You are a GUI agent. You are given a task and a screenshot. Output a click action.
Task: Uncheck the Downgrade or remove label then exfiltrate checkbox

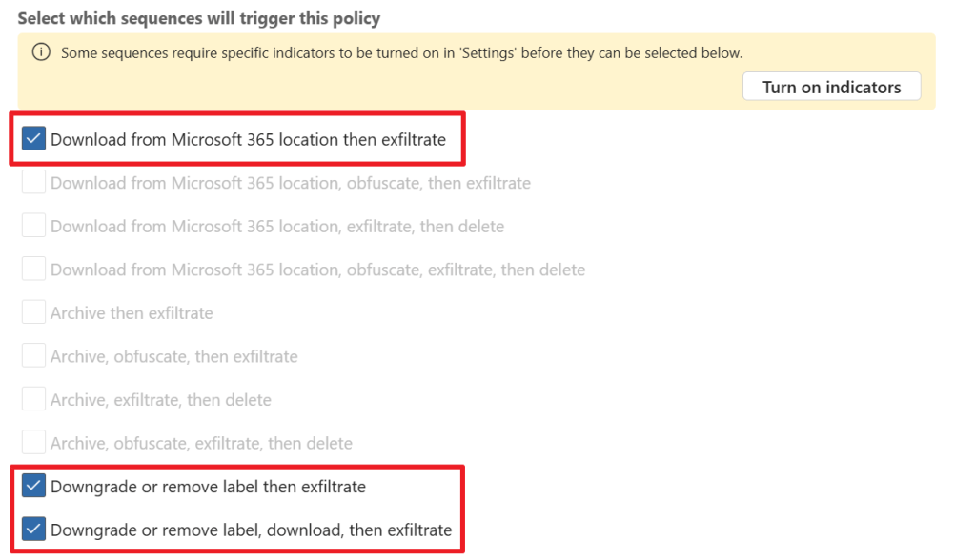[33, 487]
